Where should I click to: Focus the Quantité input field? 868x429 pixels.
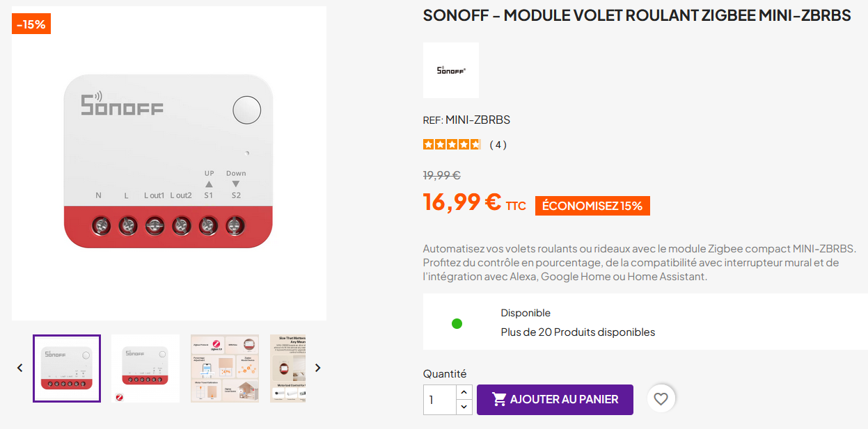point(440,400)
